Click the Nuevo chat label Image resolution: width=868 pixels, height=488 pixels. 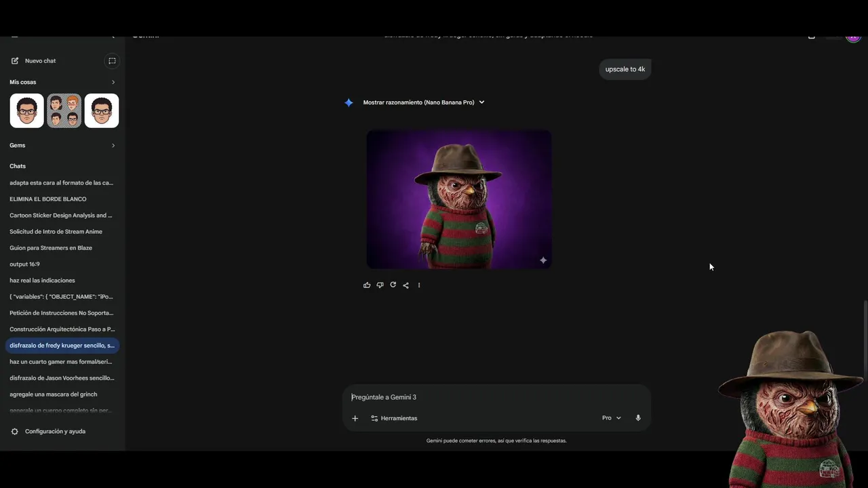tap(40, 61)
